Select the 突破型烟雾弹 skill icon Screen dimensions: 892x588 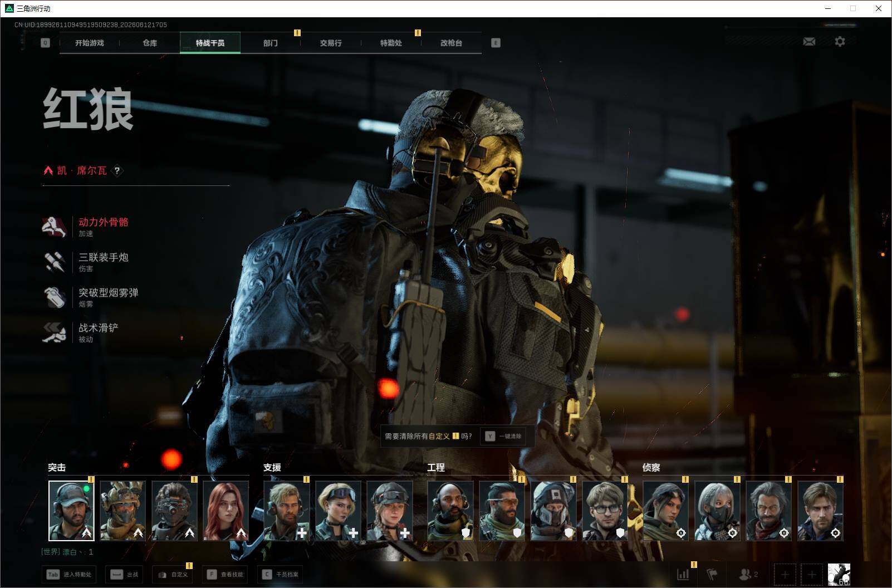(55, 297)
